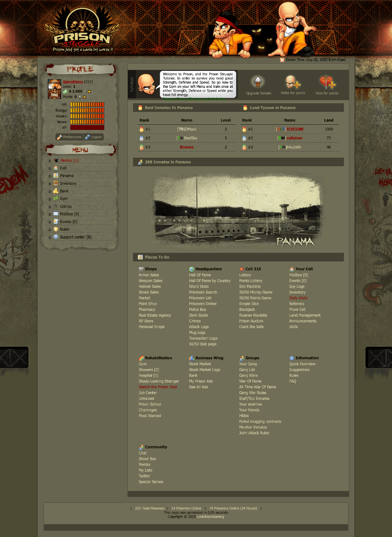Click the Upgrade Inmate arrow icon
The width and height of the screenshot is (392, 537).
tap(258, 82)
